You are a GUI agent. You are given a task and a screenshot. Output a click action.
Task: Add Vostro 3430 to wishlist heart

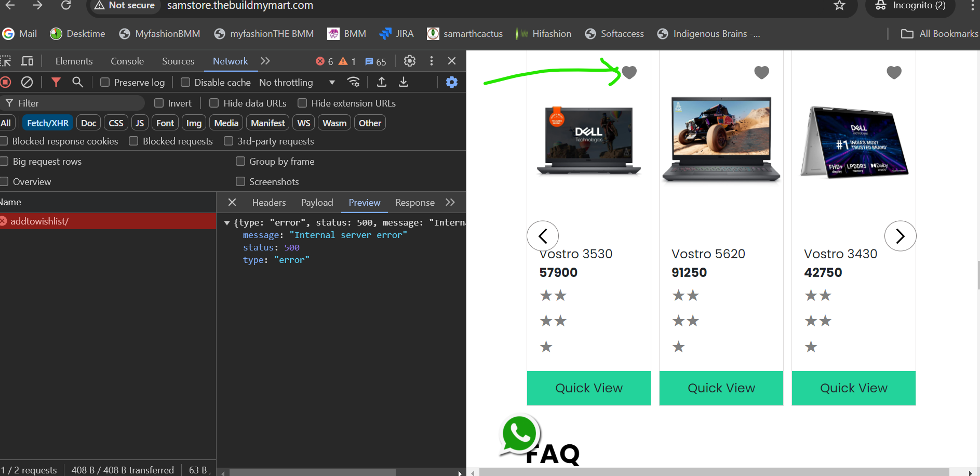894,72
